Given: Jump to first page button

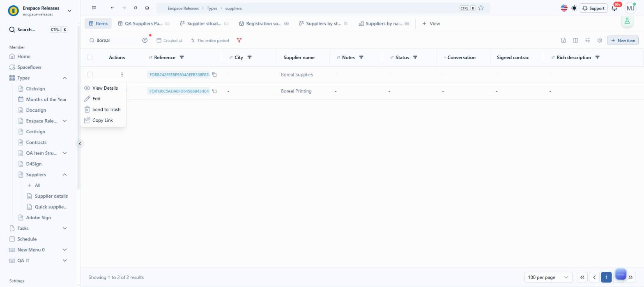Looking at the screenshot, I should click(582, 277).
